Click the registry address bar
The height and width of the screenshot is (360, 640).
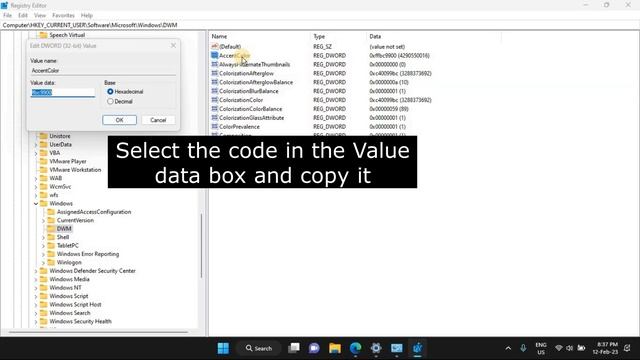click(x=320, y=25)
